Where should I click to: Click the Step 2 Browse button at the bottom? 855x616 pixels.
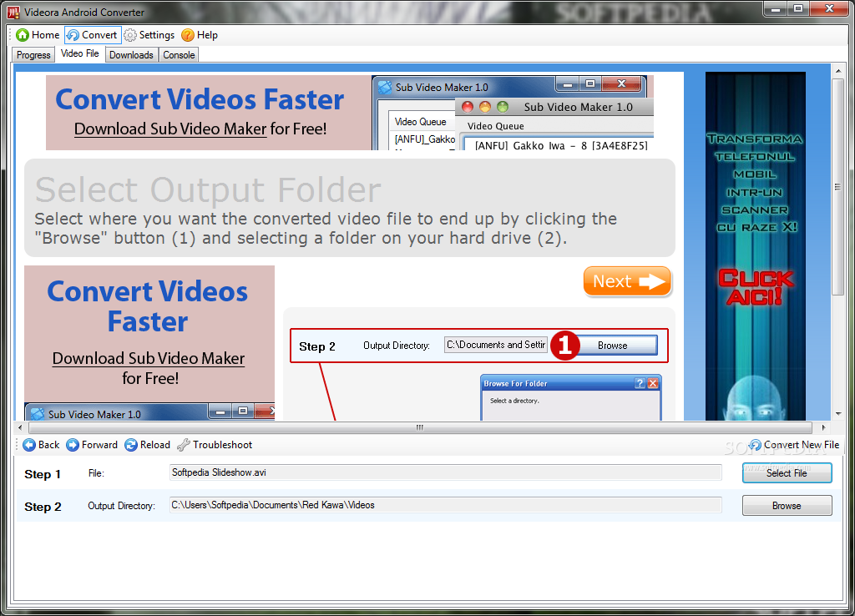787,505
